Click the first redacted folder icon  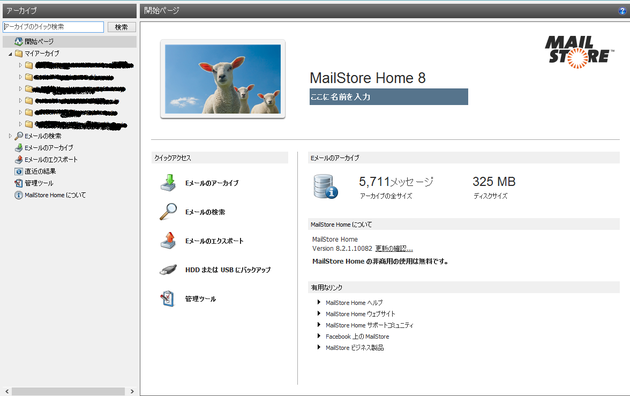tap(29, 65)
